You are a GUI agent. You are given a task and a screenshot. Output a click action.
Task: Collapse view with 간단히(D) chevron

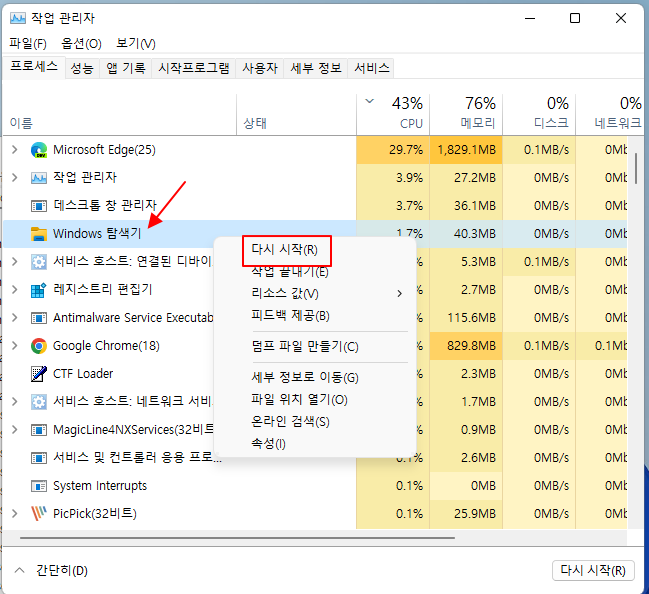(19, 570)
